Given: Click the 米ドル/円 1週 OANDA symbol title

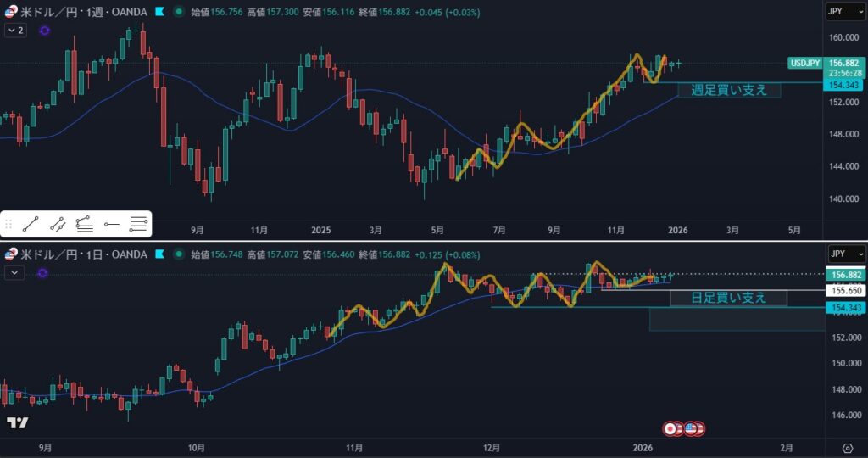Looking at the screenshot, I should [x=83, y=12].
